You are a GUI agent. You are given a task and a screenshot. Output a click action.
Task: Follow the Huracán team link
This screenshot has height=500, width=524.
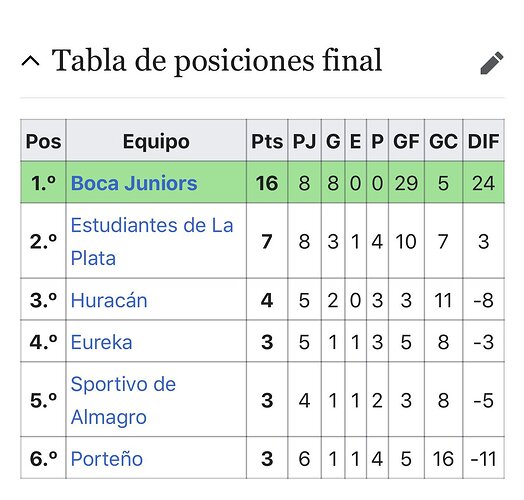pyautogui.click(x=109, y=300)
